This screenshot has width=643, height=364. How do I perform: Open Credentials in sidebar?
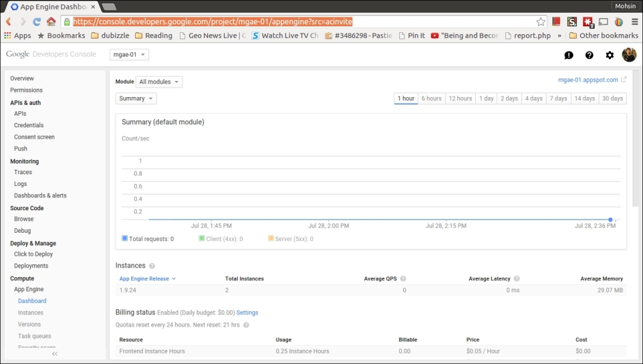click(x=29, y=125)
